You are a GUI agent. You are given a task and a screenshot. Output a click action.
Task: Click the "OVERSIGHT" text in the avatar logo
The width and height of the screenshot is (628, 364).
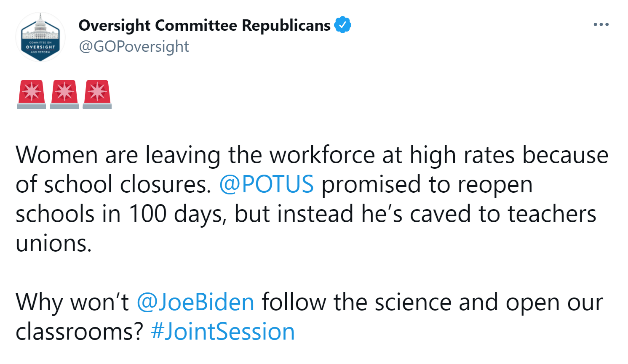[x=40, y=47]
